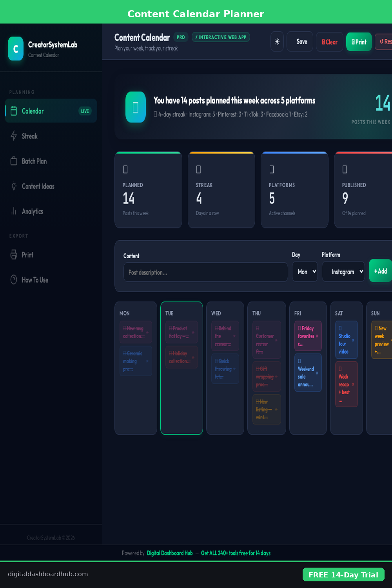Toggle light/dark theme with sun button
This screenshot has width=392, height=588.
coord(277,42)
